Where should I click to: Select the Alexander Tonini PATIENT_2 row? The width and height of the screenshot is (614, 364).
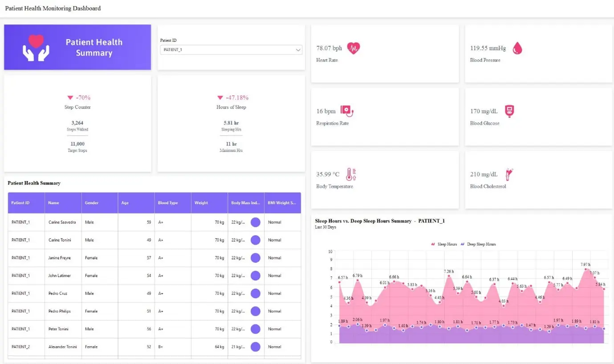pos(62,347)
